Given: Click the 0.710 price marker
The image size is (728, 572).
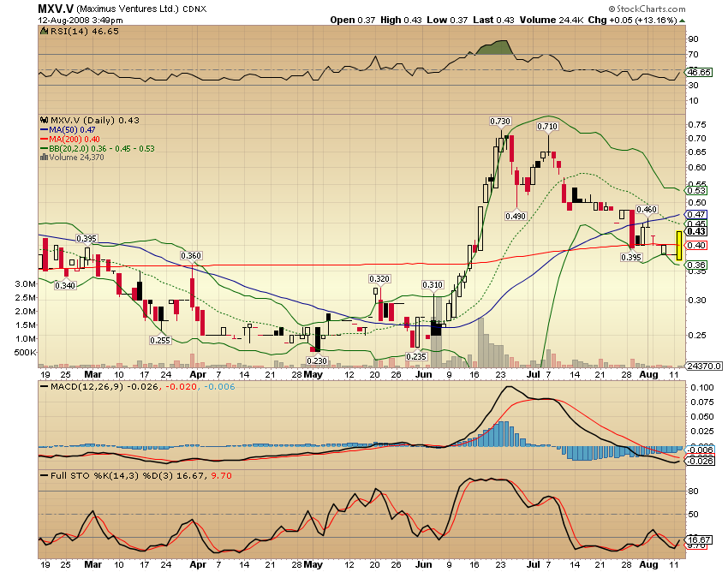Looking at the screenshot, I should (547, 126).
